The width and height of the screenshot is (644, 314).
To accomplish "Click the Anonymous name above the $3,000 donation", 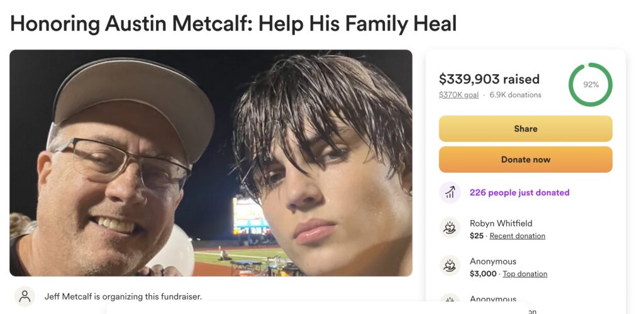I will click(x=492, y=261).
